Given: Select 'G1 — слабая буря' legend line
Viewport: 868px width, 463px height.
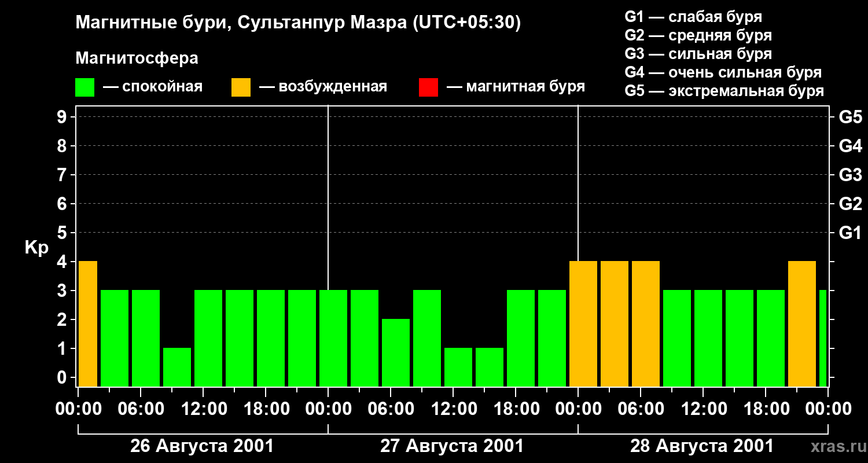Looking at the screenshot, I should pos(693,17).
